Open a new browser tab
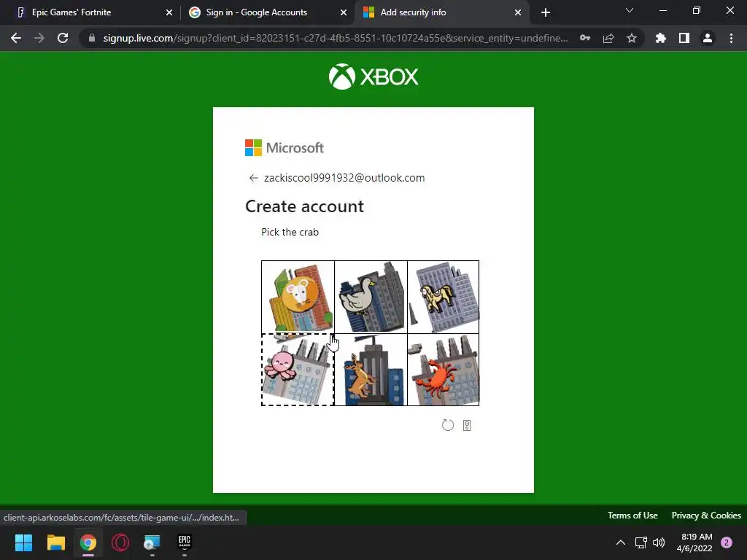The width and height of the screenshot is (747, 560). [546, 12]
